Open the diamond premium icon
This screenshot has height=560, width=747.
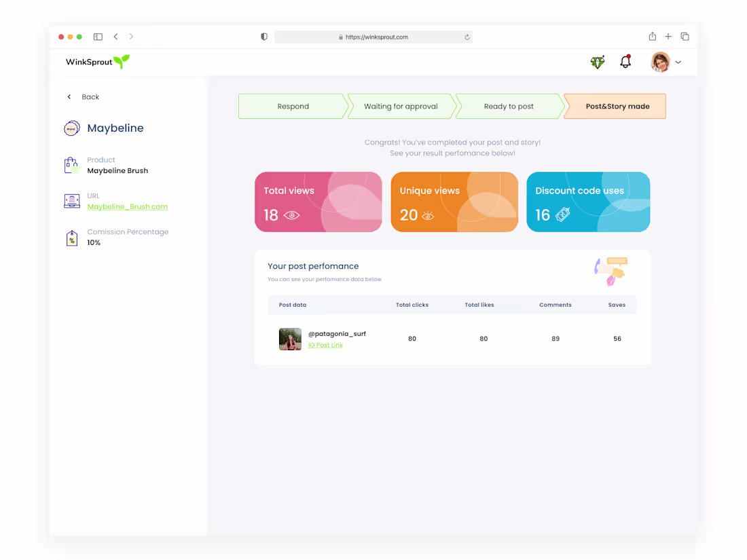click(598, 62)
